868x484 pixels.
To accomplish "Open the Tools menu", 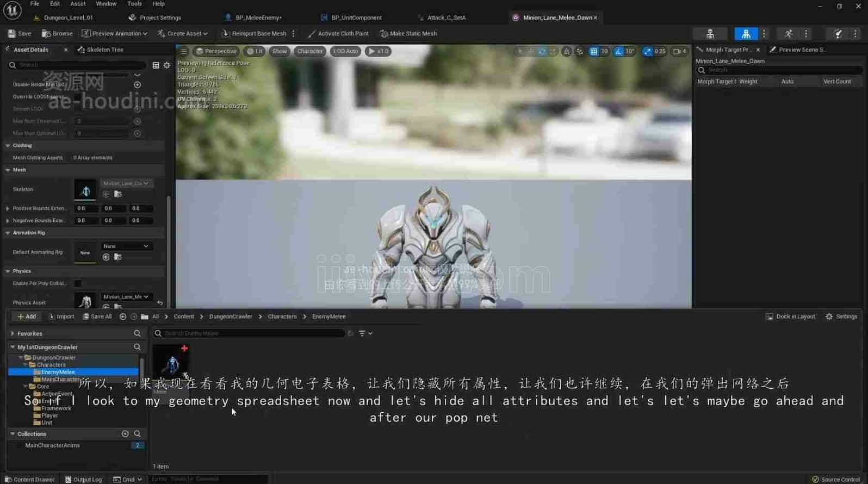I will pos(134,4).
